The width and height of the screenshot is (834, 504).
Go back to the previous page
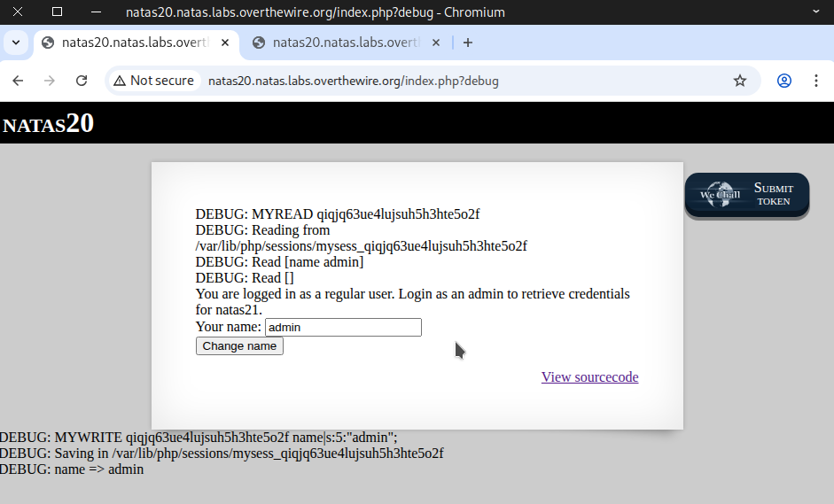18,81
